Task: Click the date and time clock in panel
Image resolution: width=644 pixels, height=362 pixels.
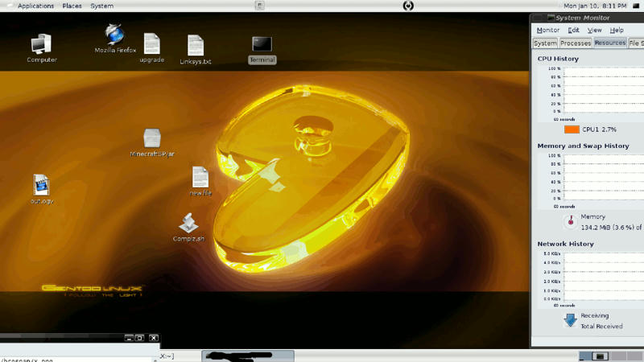Action: click(595, 6)
